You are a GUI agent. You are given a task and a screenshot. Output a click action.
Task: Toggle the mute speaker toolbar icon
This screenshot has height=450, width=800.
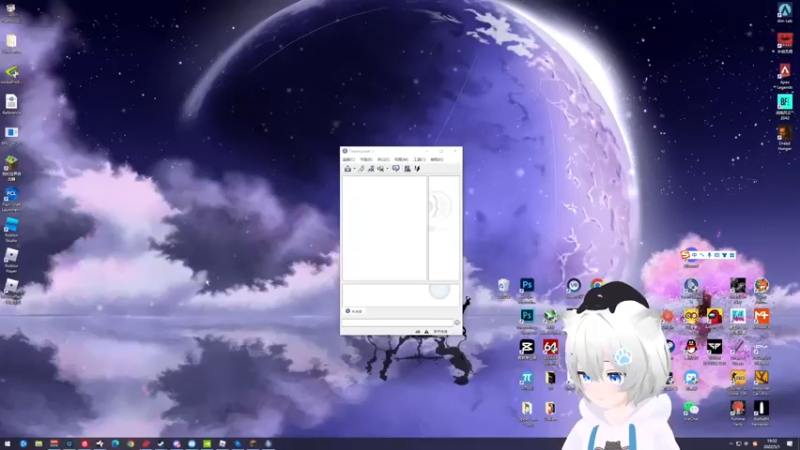click(381, 169)
